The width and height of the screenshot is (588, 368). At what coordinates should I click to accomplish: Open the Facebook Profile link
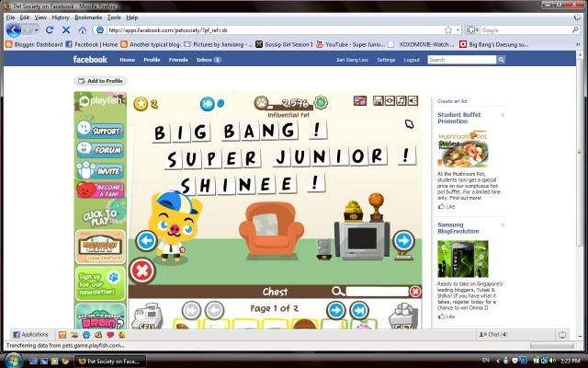[152, 60]
